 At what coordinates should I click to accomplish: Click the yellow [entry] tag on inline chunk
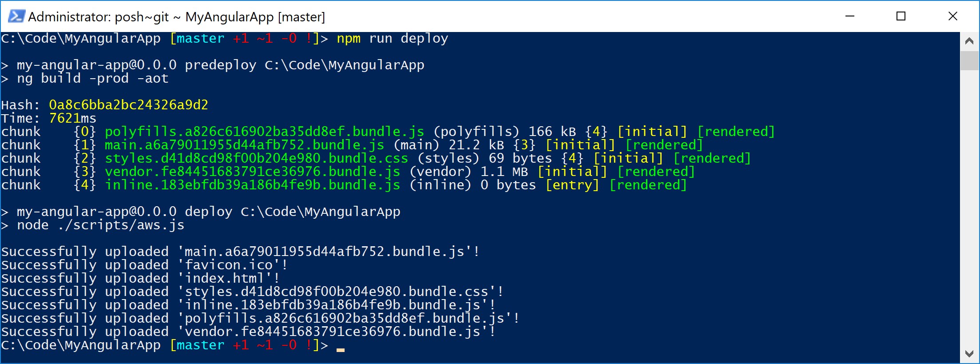pos(572,185)
